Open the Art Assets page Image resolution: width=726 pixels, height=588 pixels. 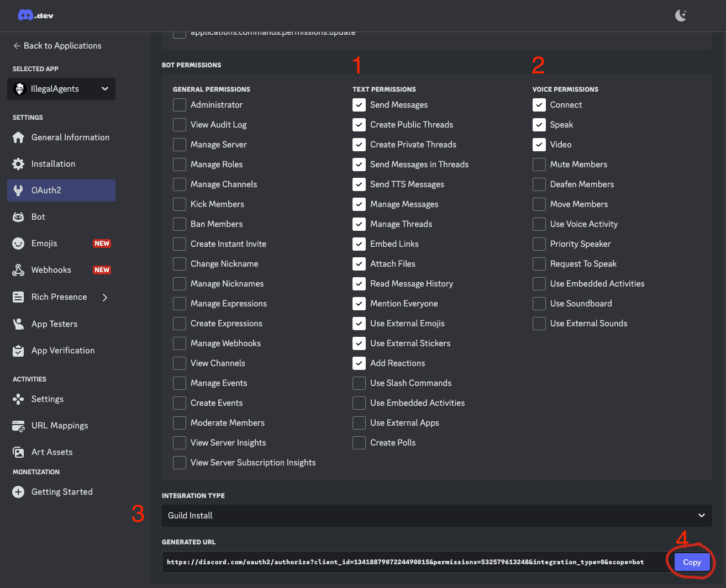click(x=61, y=452)
